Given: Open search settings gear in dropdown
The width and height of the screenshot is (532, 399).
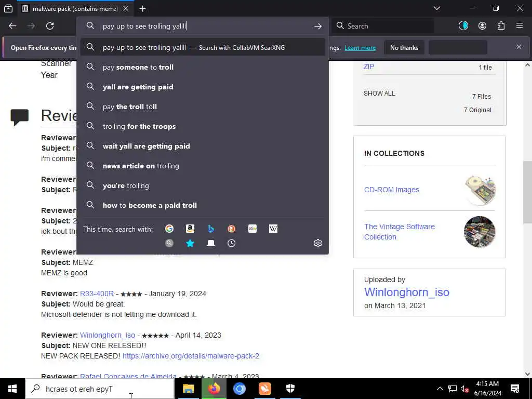Looking at the screenshot, I should 318,243.
